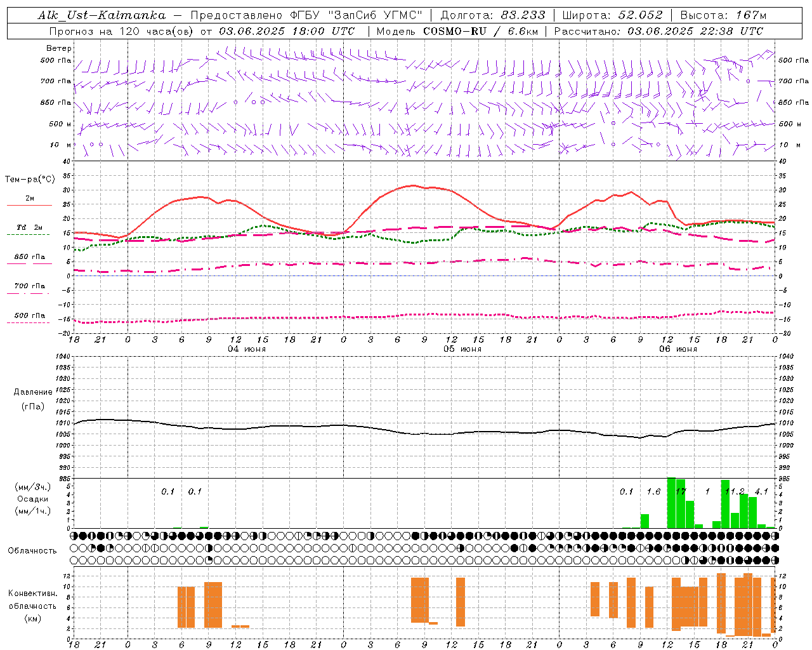The image size is (812, 650).
Task: Click the 40 tick on left temperature axis
Action: point(67,161)
